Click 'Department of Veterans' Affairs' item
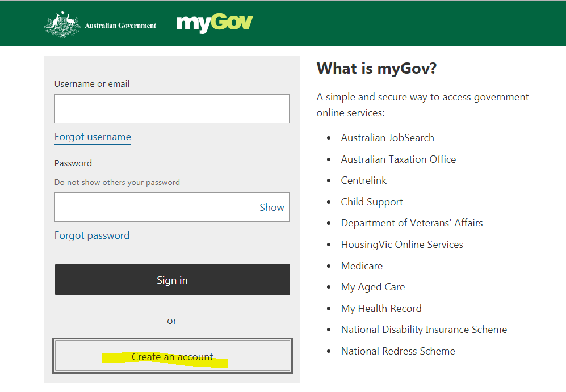 412,223
